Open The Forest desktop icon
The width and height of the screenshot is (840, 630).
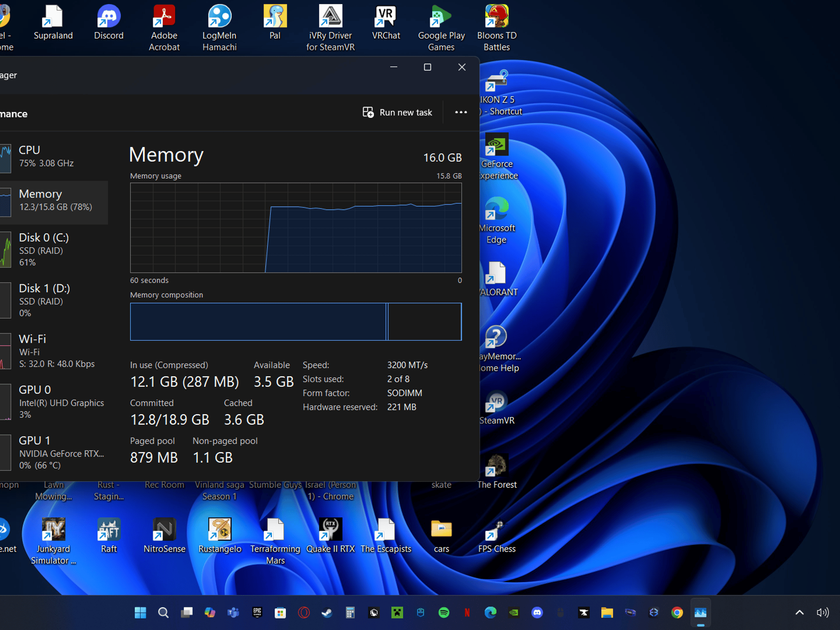[497, 472]
